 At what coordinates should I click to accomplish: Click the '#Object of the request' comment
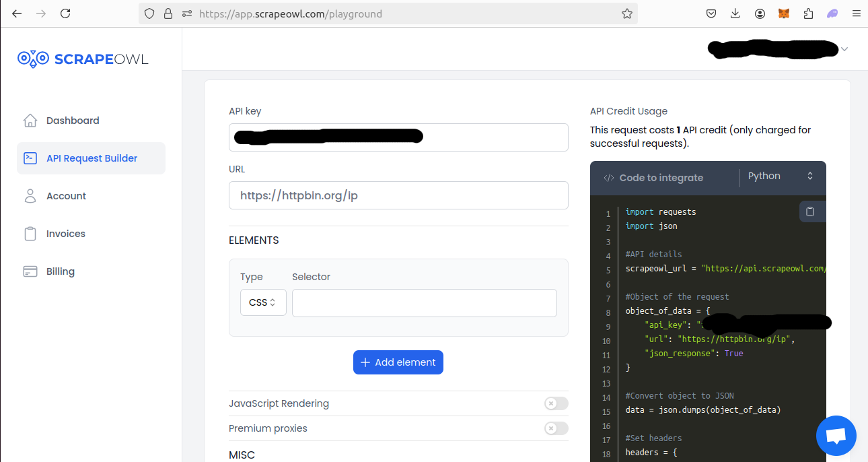click(x=677, y=296)
